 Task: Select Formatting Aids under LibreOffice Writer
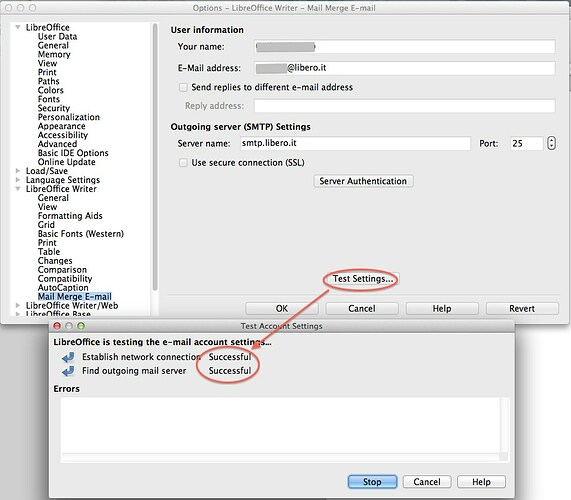(70, 216)
